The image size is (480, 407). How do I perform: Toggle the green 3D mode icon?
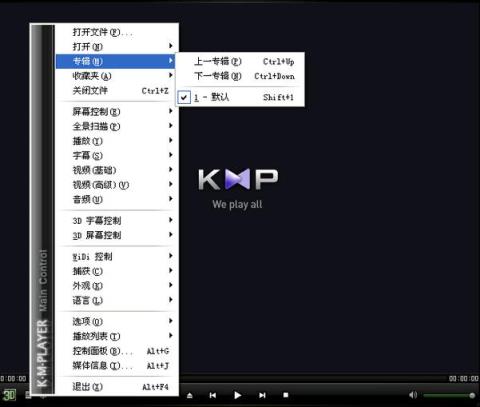[9, 395]
